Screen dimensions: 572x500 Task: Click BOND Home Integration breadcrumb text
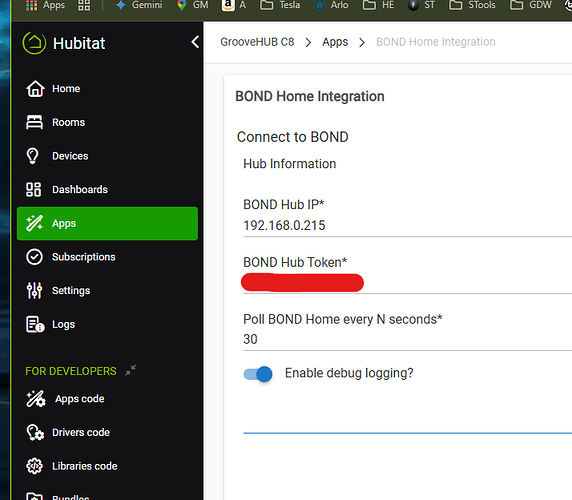coord(436,42)
